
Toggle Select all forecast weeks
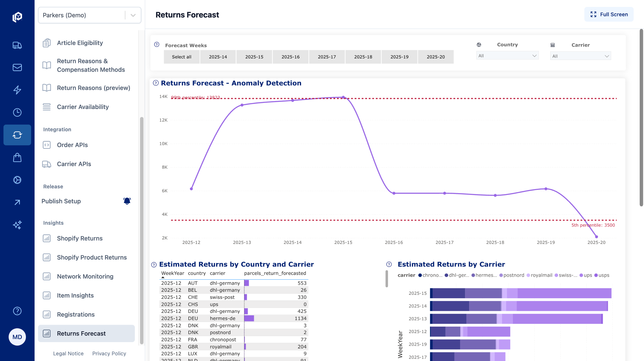click(181, 57)
